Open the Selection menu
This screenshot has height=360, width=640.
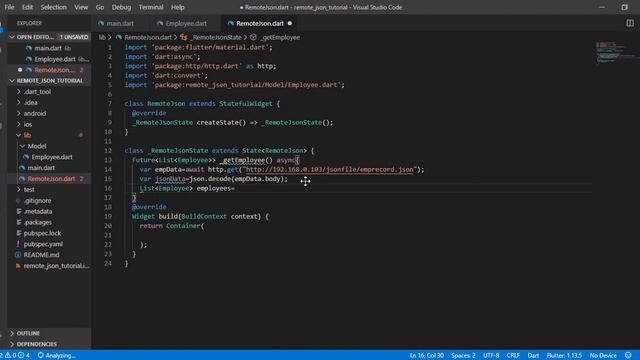pos(53,7)
